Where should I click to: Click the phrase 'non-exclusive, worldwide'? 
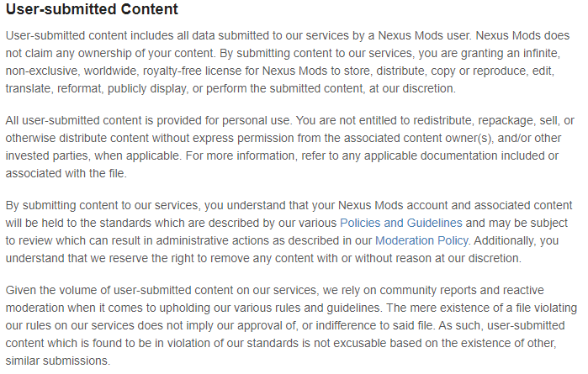pos(71,71)
